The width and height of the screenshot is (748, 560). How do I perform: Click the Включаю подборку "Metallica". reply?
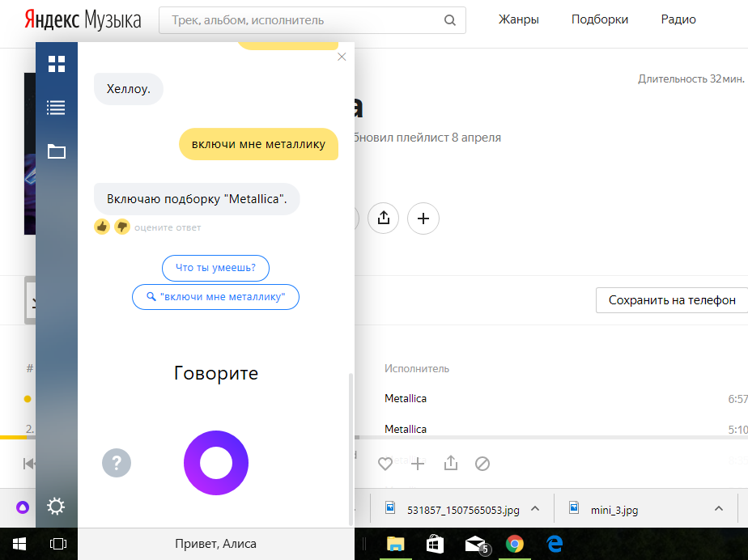197,199
